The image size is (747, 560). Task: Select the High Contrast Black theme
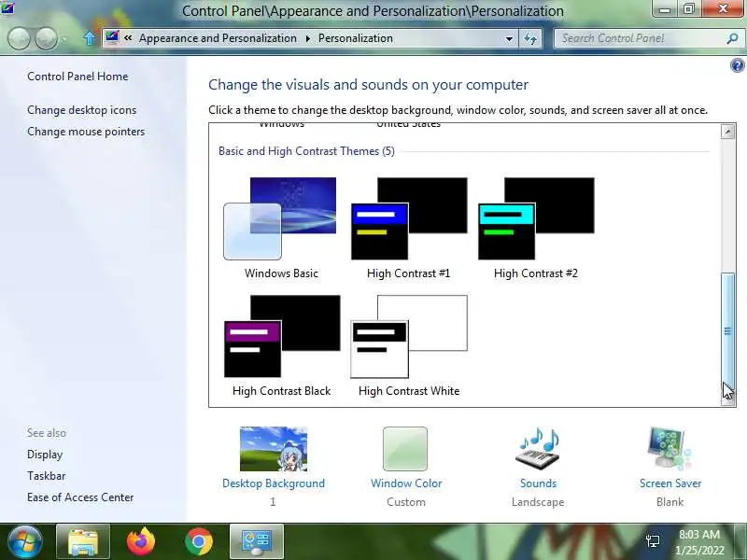pos(282,336)
